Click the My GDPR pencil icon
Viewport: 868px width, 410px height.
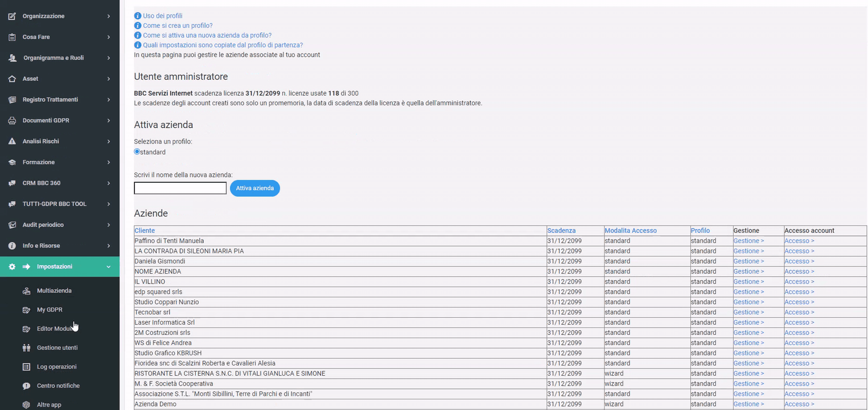point(26,310)
